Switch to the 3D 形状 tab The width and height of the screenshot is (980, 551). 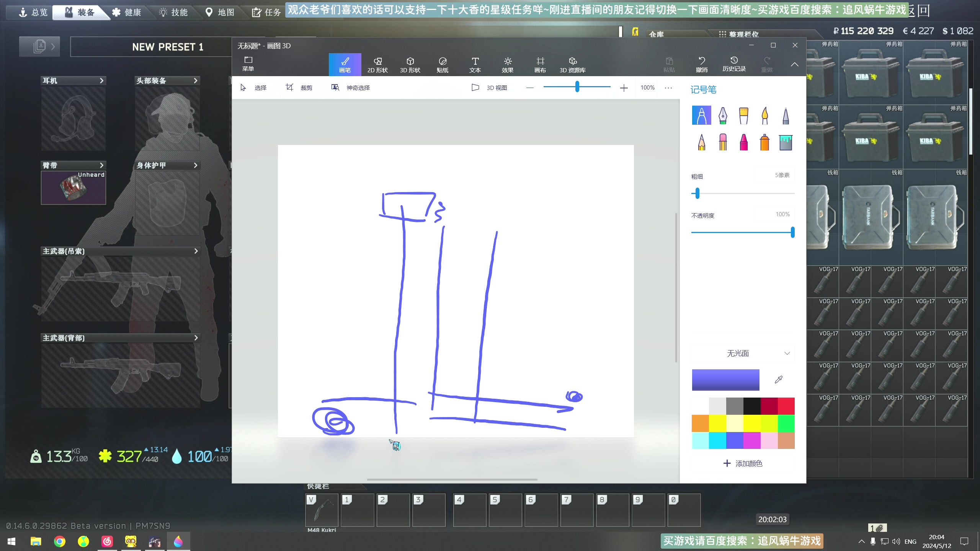pos(410,64)
